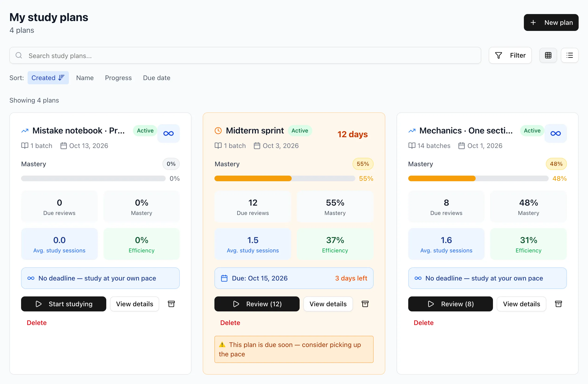Click the '12 days' countdown text
588x384 pixels.
point(353,134)
